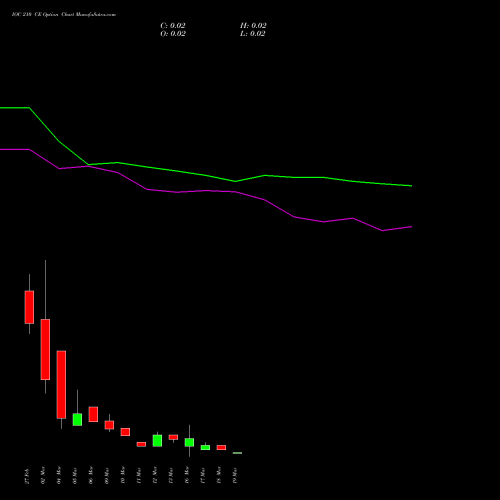Click the "12 Mar" date axis label
Image resolution: width=500 pixels, height=500 pixels.
[x=155, y=475]
